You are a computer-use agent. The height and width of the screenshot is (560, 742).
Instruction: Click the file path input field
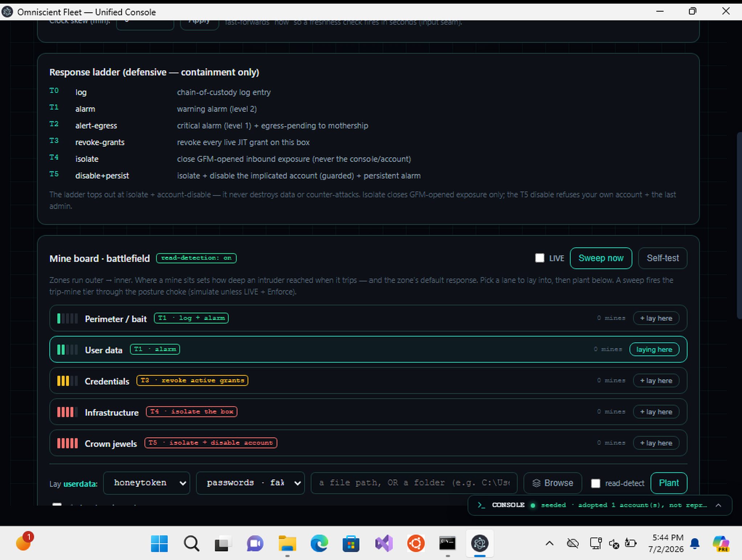coord(414,483)
